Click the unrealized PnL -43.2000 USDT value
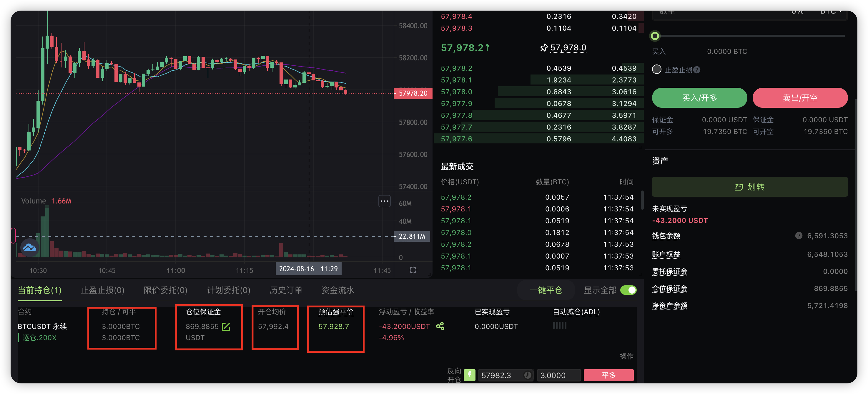This screenshot has height=394, width=868. click(680, 221)
